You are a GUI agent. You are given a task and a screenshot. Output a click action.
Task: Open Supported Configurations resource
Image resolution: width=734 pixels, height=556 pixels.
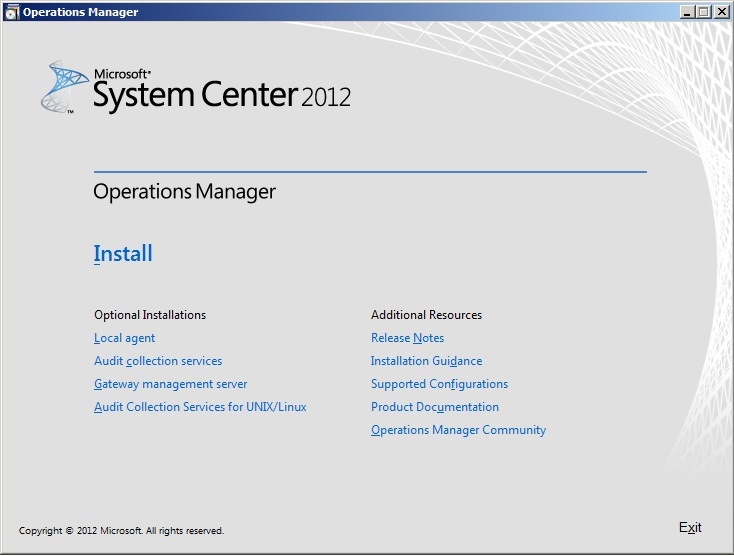point(439,384)
